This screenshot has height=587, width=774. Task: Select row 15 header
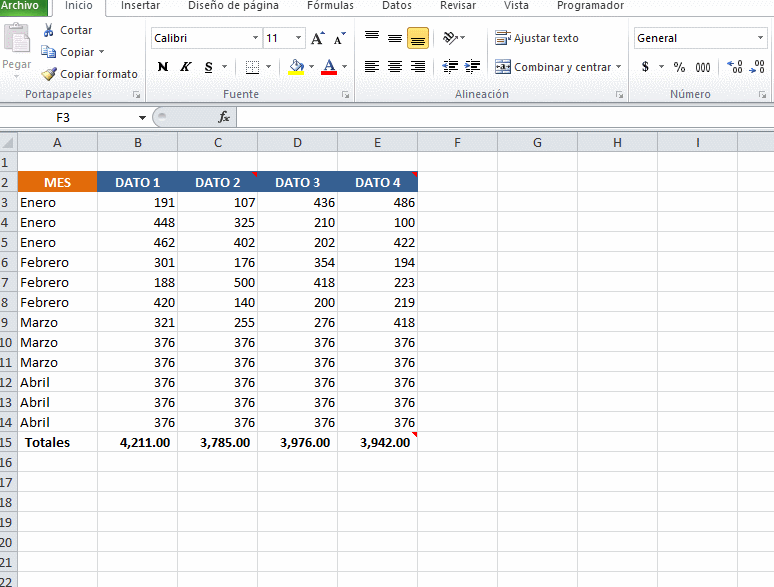(8, 442)
